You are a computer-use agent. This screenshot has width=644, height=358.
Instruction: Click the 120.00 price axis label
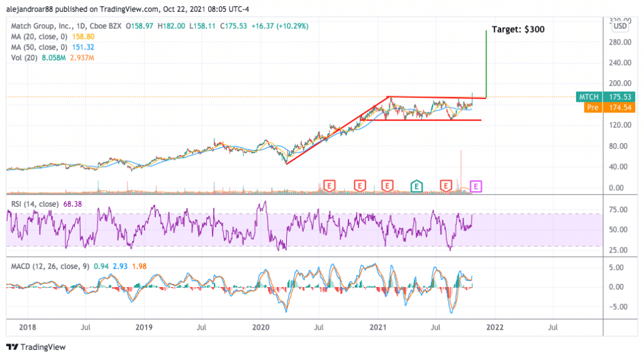tap(620, 125)
